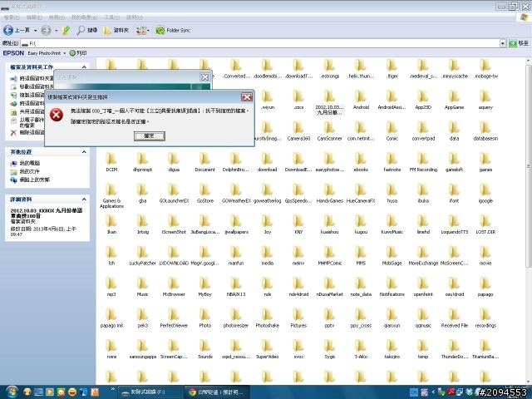Select the Notifications folder
Viewport: 532px width, 399px height.
click(392, 287)
